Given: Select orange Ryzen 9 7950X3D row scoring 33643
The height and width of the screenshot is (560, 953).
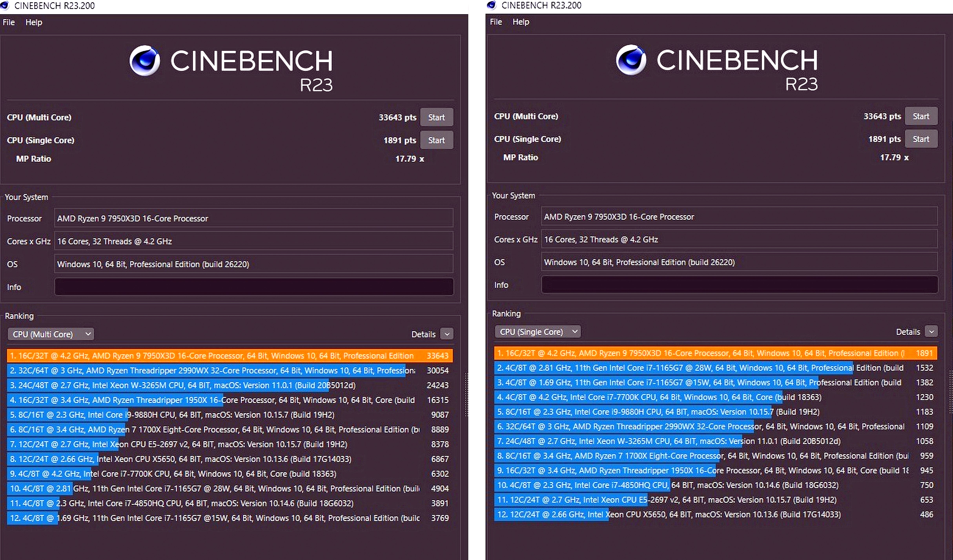Looking at the screenshot, I should [230, 355].
